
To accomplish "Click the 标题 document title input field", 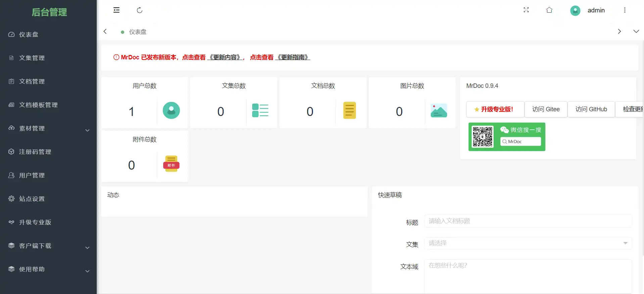I will click(528, 221).
